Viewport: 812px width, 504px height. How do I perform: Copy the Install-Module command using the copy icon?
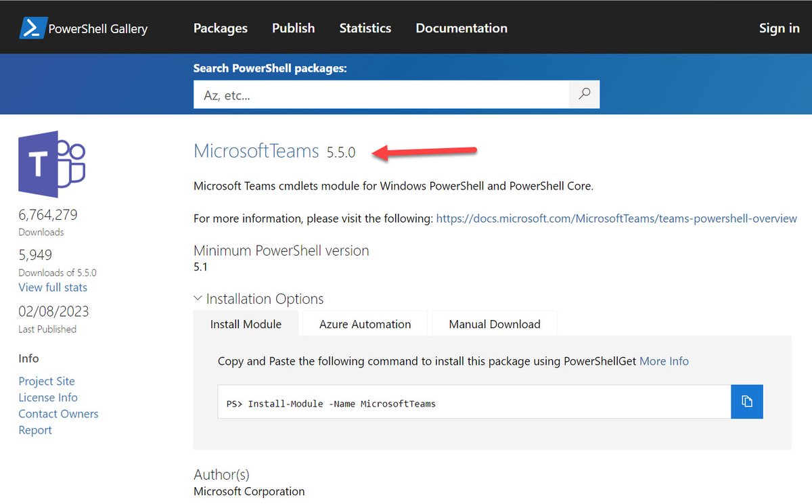click(747, 401)
